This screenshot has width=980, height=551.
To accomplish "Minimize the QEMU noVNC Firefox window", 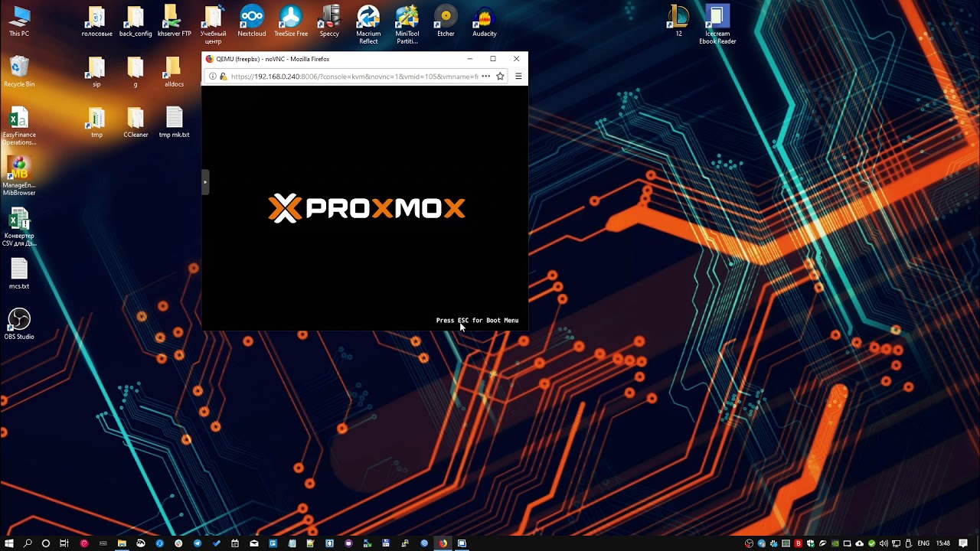I will click(470, 59).
